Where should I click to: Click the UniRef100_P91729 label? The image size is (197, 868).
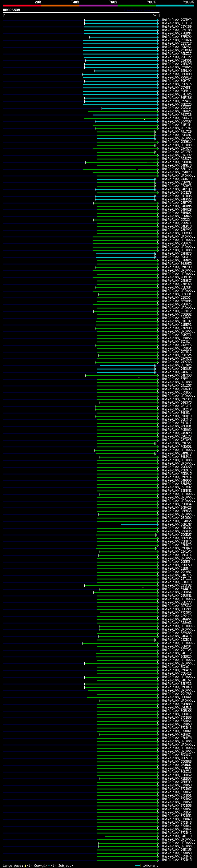point(177,131)
